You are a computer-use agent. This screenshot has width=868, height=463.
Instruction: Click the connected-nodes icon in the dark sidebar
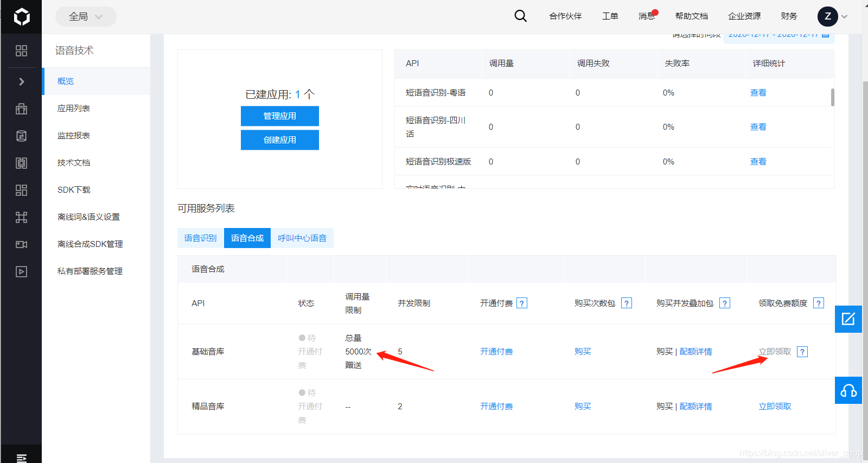pos(21,217)
